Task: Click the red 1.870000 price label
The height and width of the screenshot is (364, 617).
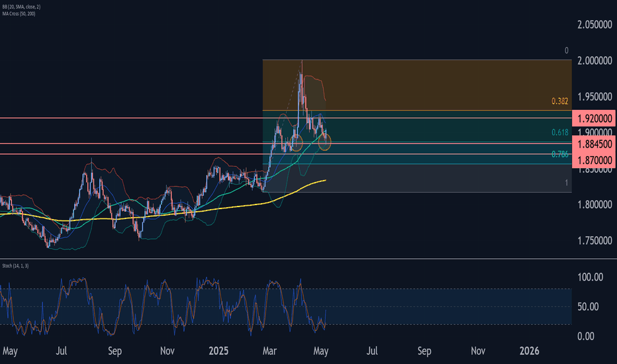Action: 594,160
